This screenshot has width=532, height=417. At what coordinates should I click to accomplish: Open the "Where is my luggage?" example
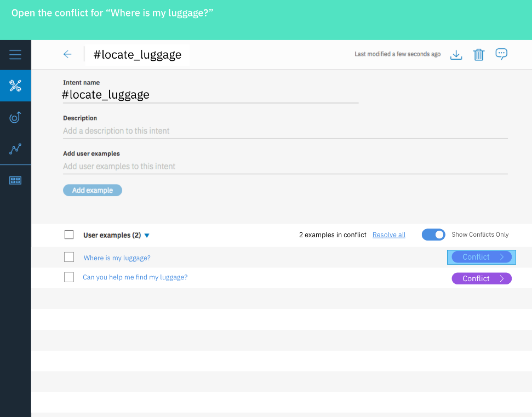(x=117, y=258)
